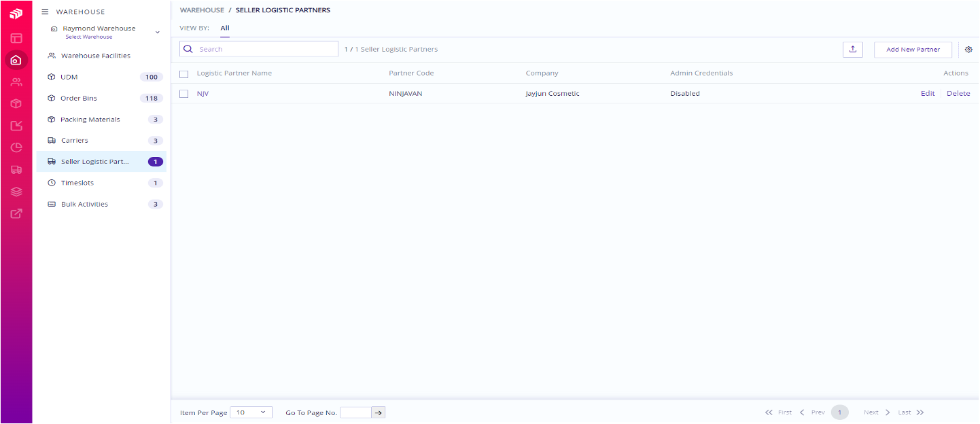Screen dimensions: 980x424
Task: Open the inbound returns icon in the sidebar
Action: point(15,125)
